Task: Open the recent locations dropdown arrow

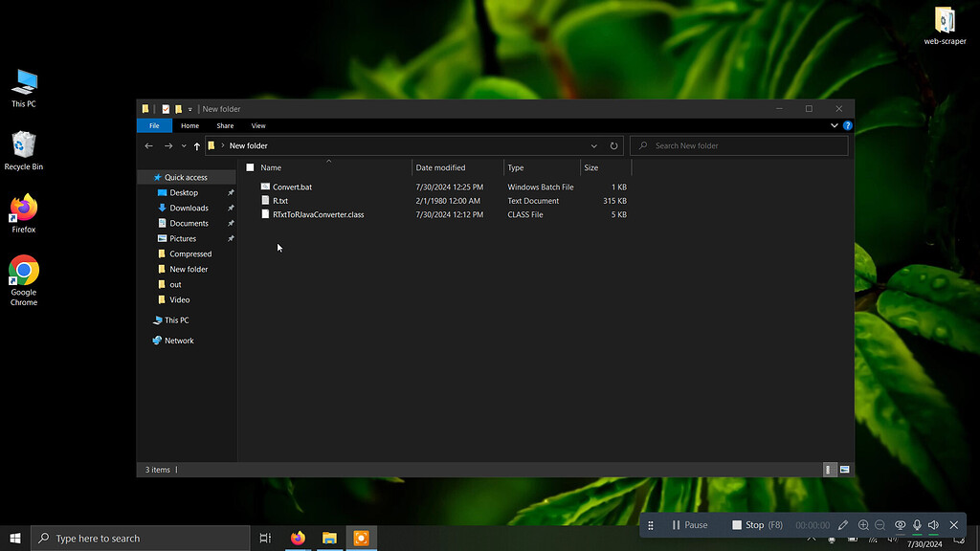Action: 184,146
